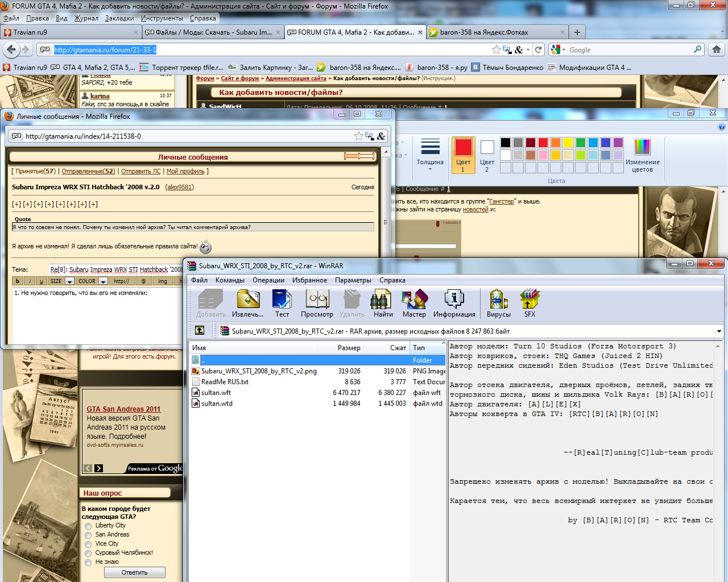Viewport: 728px width, 582px height.
Task: Pick the black color swatch in Paint
Action: pyautogui.click(x=506, y=143)
